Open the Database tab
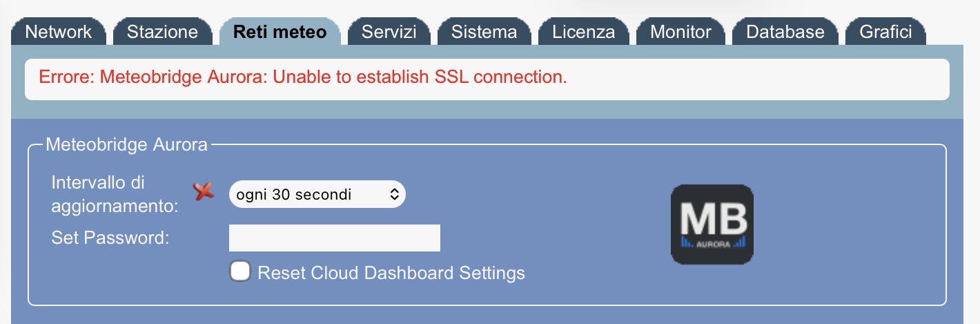 785,32
